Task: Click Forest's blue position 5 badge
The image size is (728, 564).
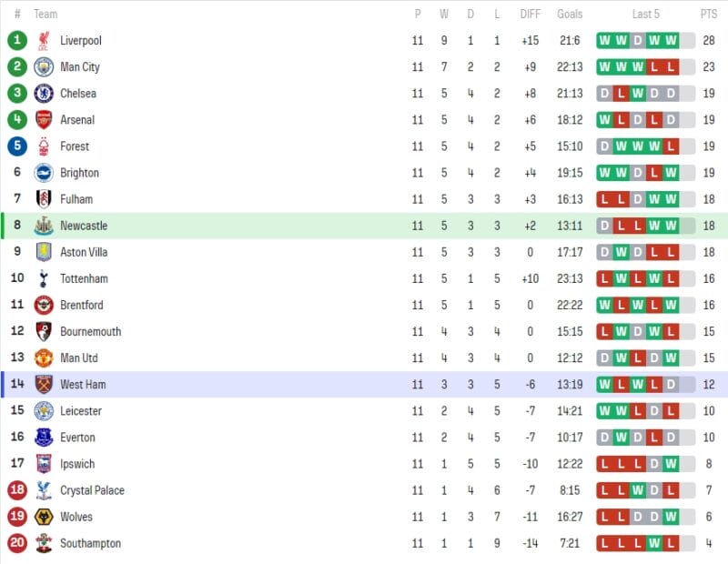Action: (x=17, y=146)
